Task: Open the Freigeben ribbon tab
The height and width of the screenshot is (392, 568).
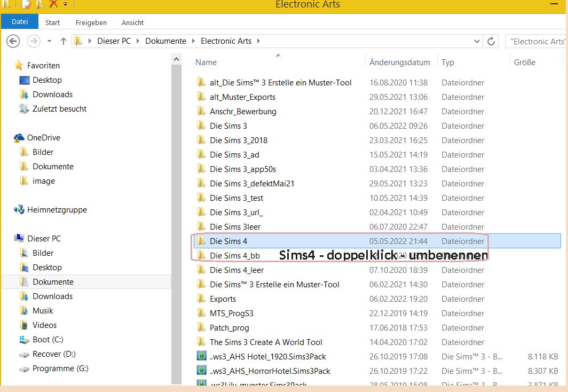Action: [91, 22]
